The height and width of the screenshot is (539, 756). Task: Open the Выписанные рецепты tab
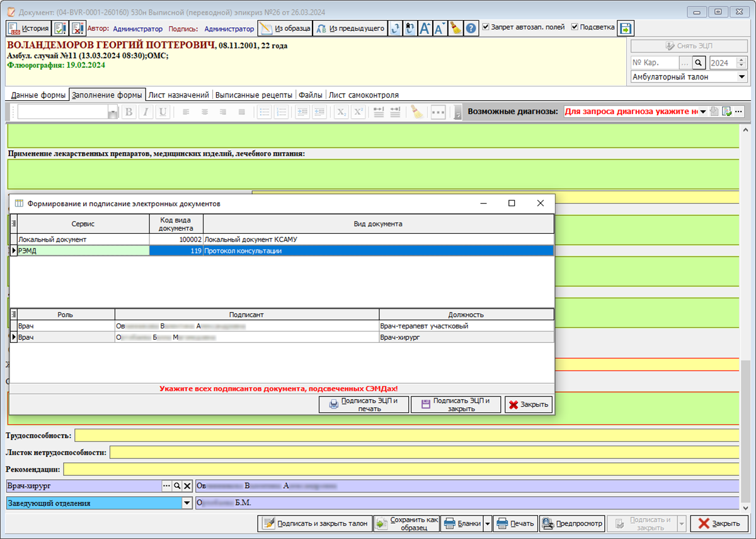[254, 95]
